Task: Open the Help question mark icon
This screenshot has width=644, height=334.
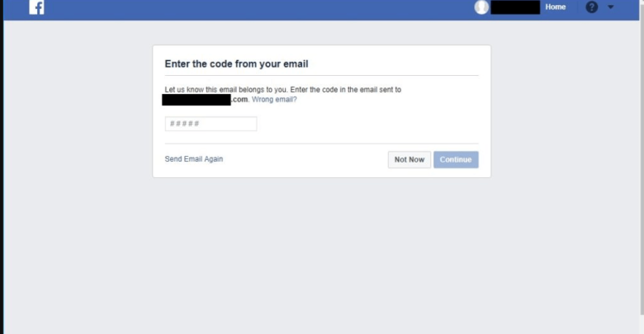Action: [591, 7]
